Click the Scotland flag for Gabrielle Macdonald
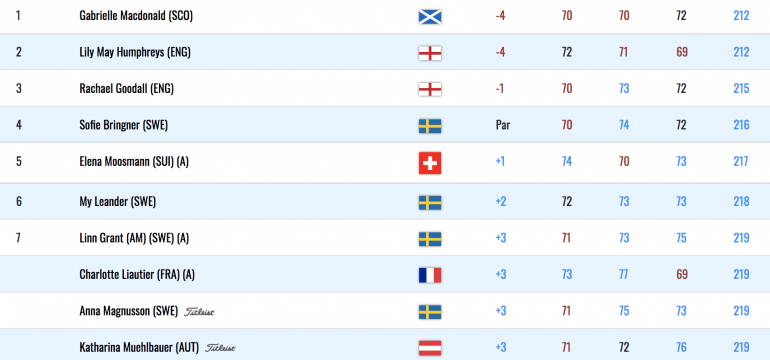This screenshot has height=360, width=770. 430,17
